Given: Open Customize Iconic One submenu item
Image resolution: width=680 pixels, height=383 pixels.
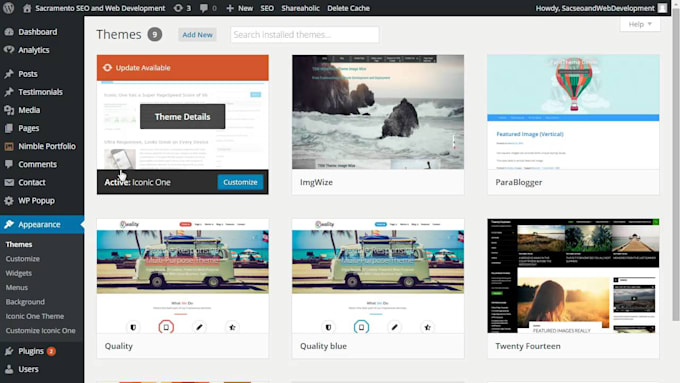Looking at the screenshot, I should [x=40, y=331].
